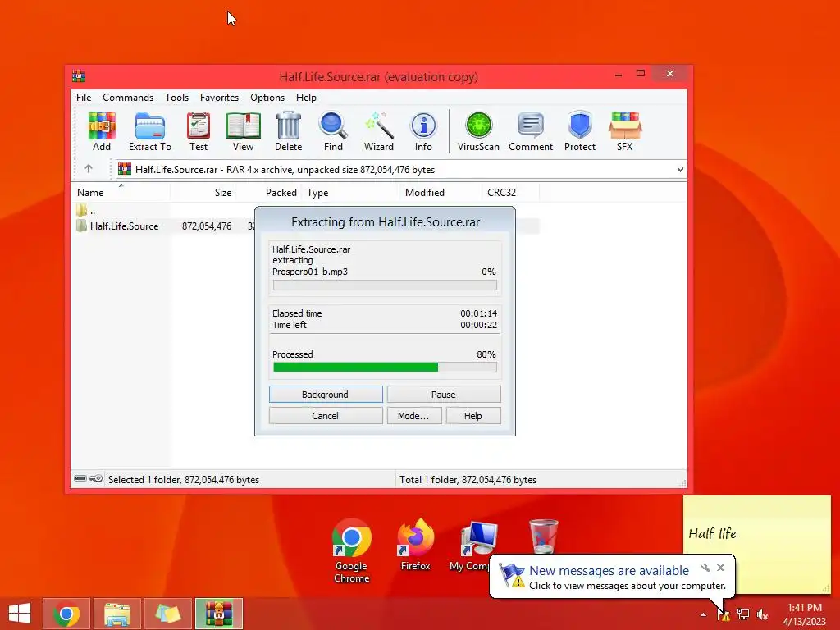Click notification balloon wrench settings icon
The width and height of the screenshot is (840, 630).
705,568
